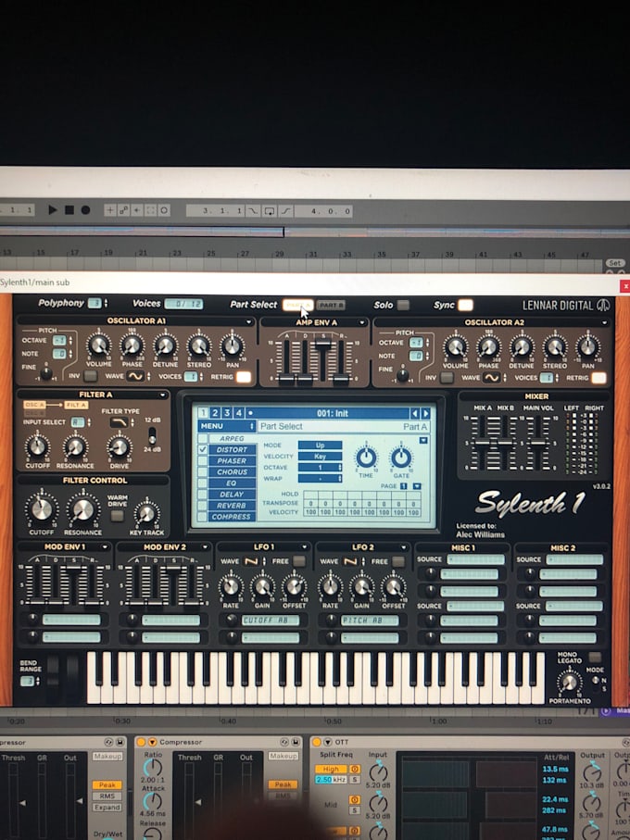Click the arpeggiator Gate knob

(401, 458)
